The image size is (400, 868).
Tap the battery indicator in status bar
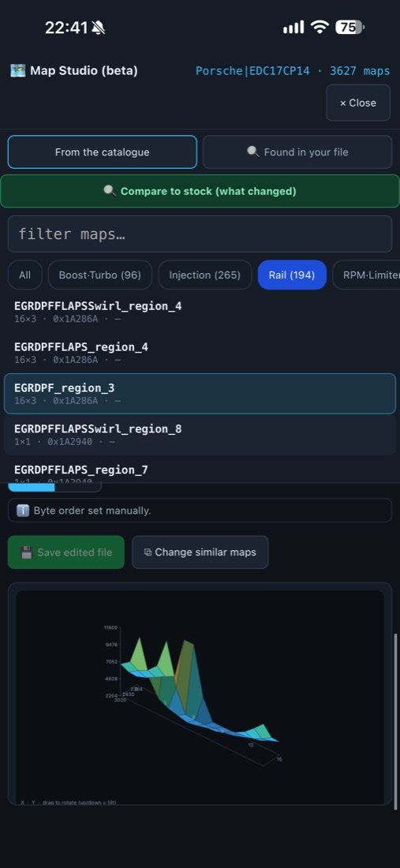coord(350,27)
